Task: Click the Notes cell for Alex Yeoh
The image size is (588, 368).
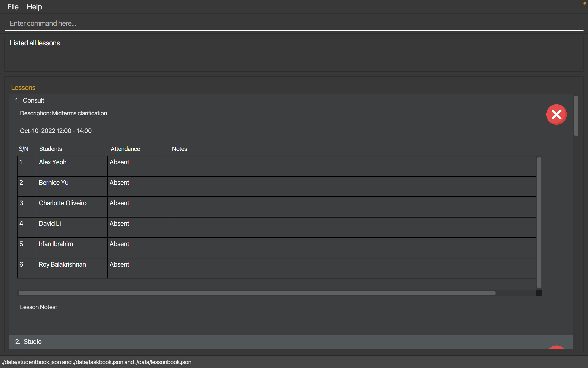Action: click(352, 166)
